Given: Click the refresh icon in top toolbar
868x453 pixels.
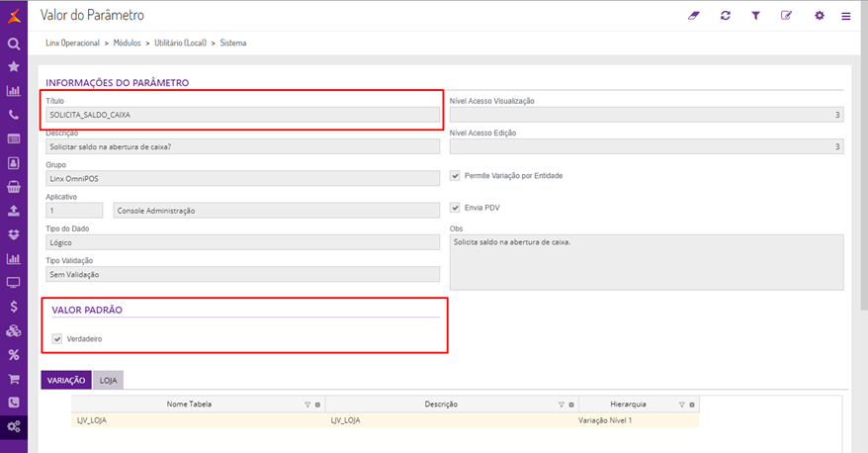Looking at the screenshot, I should point(725,16).
